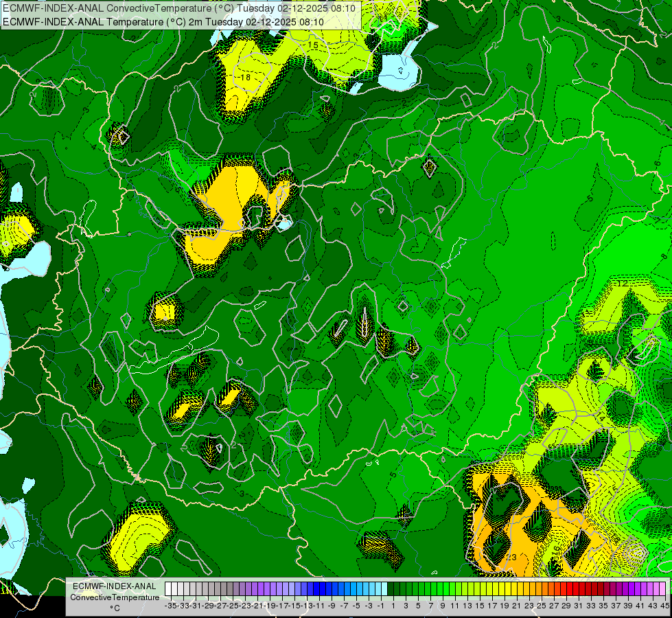Pick the pink swatch above 45 in legend

point(662,589)
